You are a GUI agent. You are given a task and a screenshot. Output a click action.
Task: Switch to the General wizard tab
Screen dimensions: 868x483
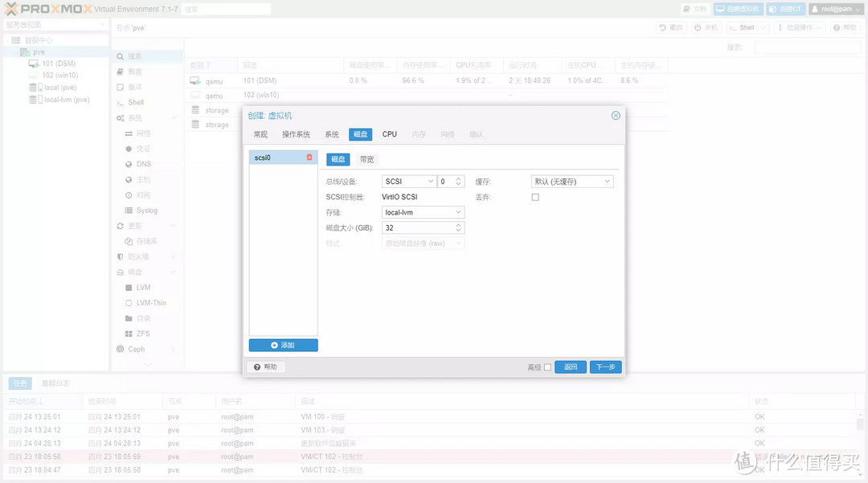click(260, 134)
